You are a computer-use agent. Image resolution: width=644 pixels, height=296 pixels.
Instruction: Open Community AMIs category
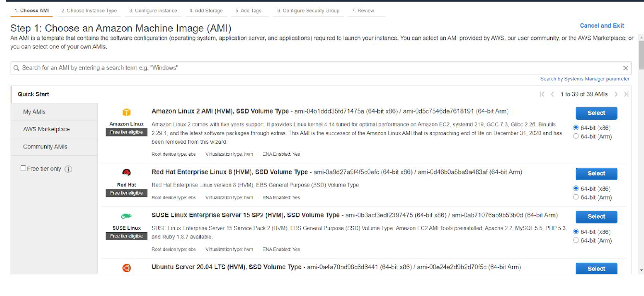click(54, 147)
